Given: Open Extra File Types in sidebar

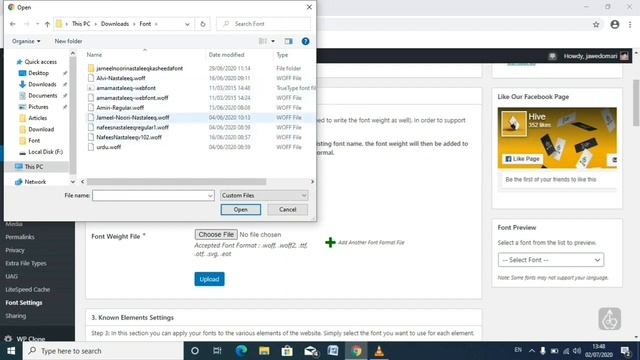Looking at the screenshot, I should (x=26, y=263).
